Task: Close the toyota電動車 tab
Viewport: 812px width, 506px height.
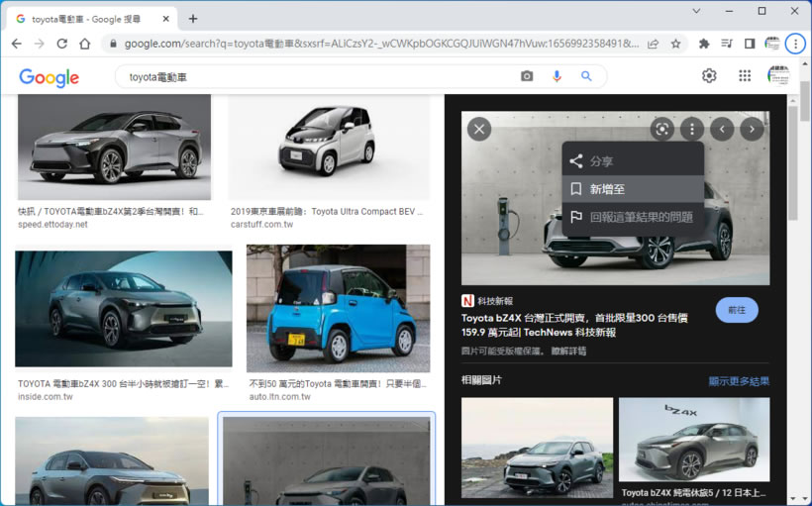Action: tap(165, 19)
